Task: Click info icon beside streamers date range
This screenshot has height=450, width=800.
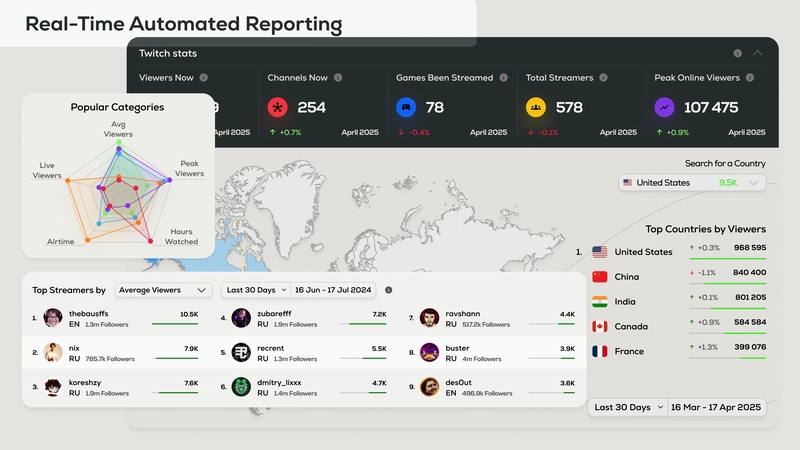Action: (x=388, y=290)
